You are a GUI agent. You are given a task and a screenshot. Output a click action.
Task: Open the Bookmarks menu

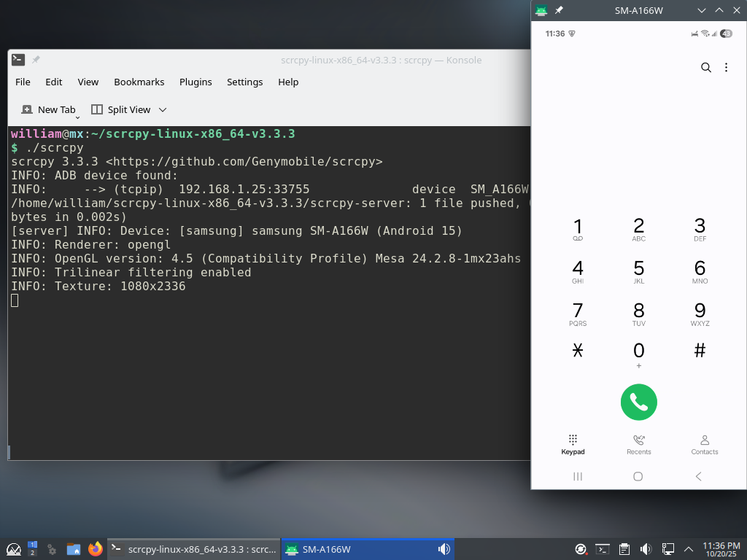(x=139, y=82)
